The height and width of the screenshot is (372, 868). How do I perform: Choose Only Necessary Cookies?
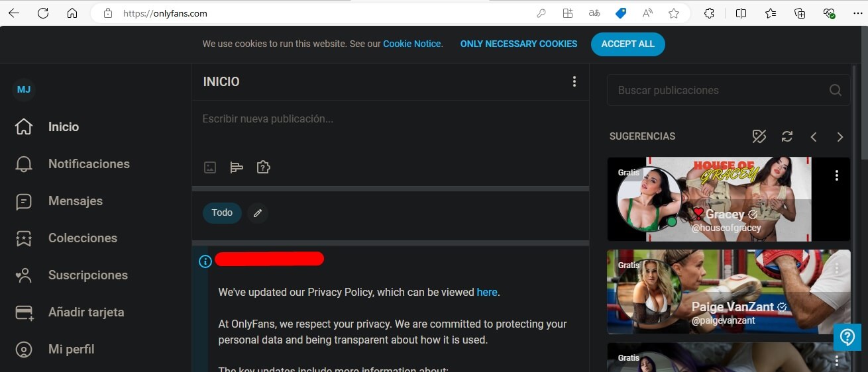(519, 44)
